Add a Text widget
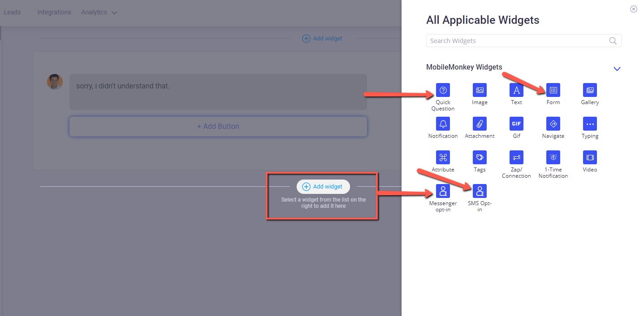This screenshot has height=316, width=644. click(516, 90)
